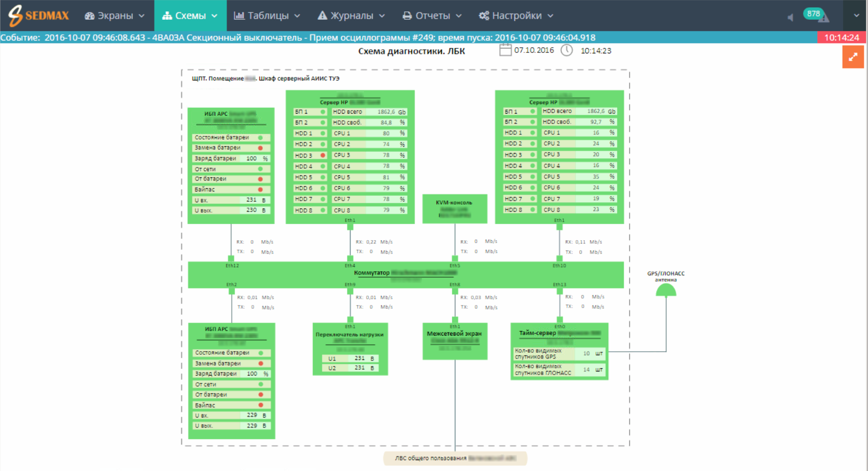Click the SEDMAX logo

tap(39, 16)
